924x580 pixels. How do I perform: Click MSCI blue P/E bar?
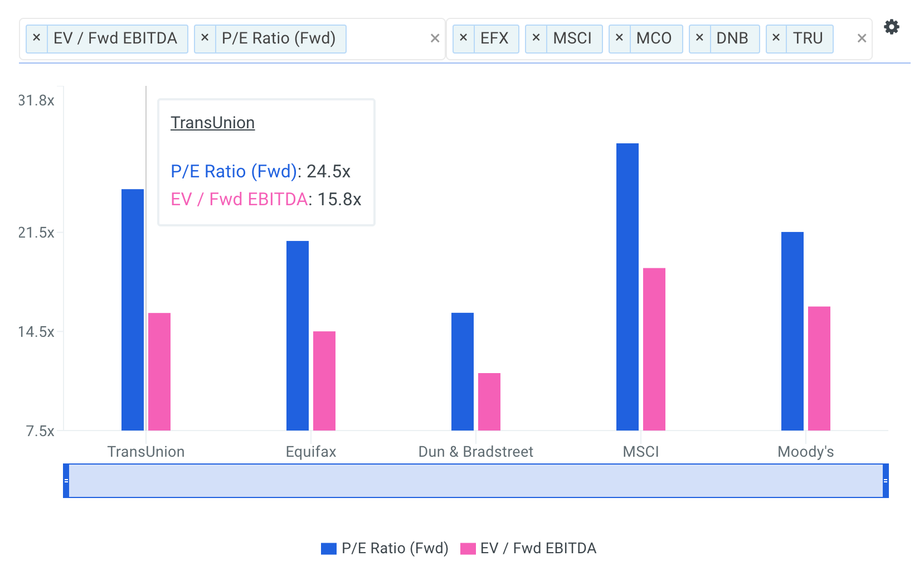point(628,287)
